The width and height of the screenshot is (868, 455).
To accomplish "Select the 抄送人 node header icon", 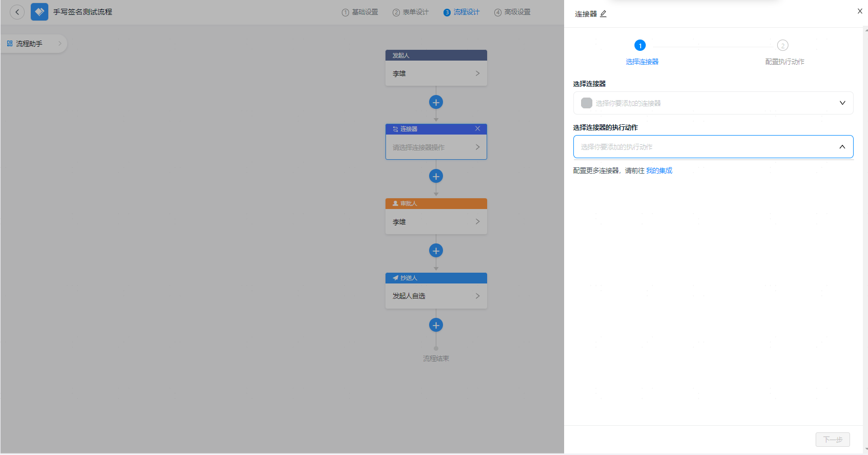I will [395, 278].
